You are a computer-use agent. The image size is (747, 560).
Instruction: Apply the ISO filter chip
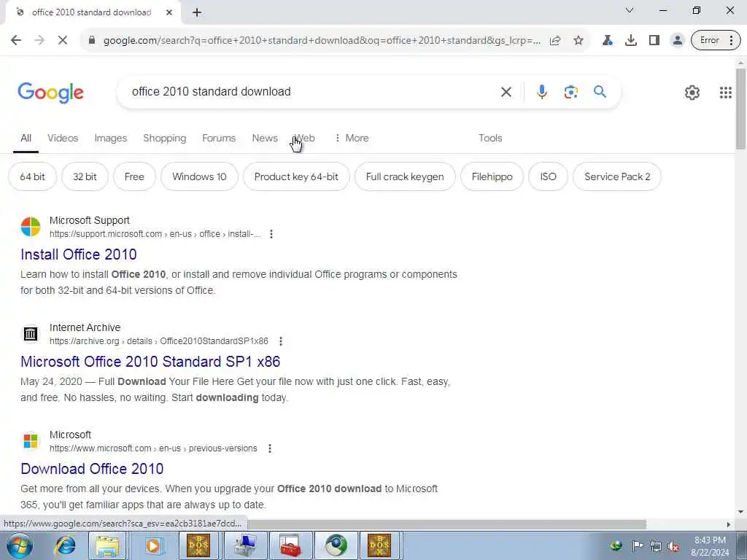pyautogui.click(x=548, y=176)
